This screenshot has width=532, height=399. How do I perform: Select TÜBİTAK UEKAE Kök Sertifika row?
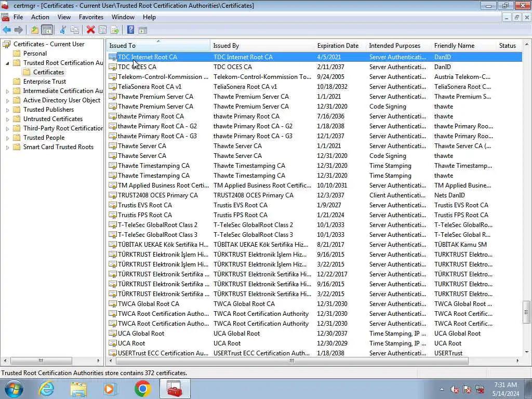pyautogui.click(x=315, y=244)
